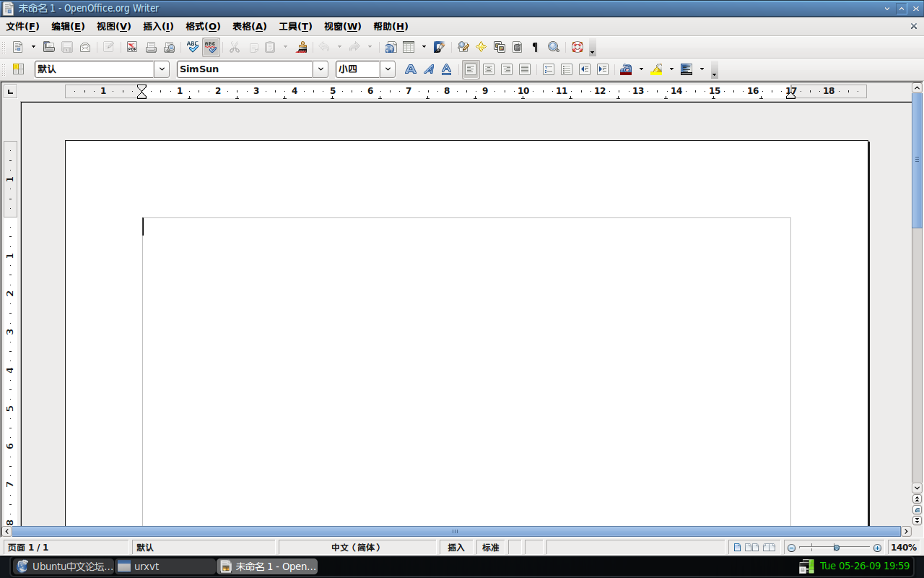Set Justified paragraph alignment
This screenshot has width=924, height=578.
tap(525, 69)
